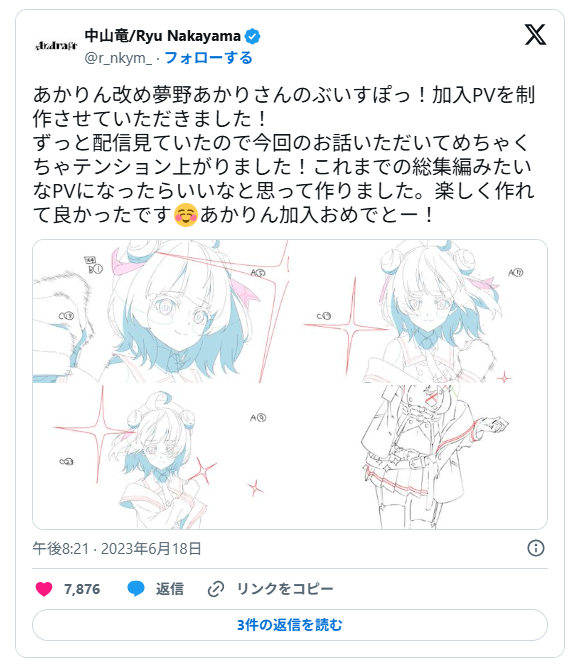Click the @r_nkym_ handle
Image resolution: width=576 pixels, height=667 pixels.
[x=118, y=58]
